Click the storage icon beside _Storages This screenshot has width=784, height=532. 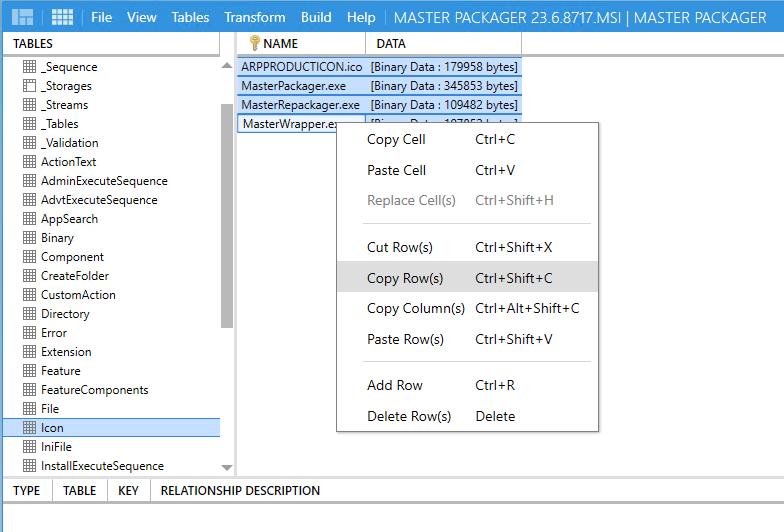pos(30,86)
